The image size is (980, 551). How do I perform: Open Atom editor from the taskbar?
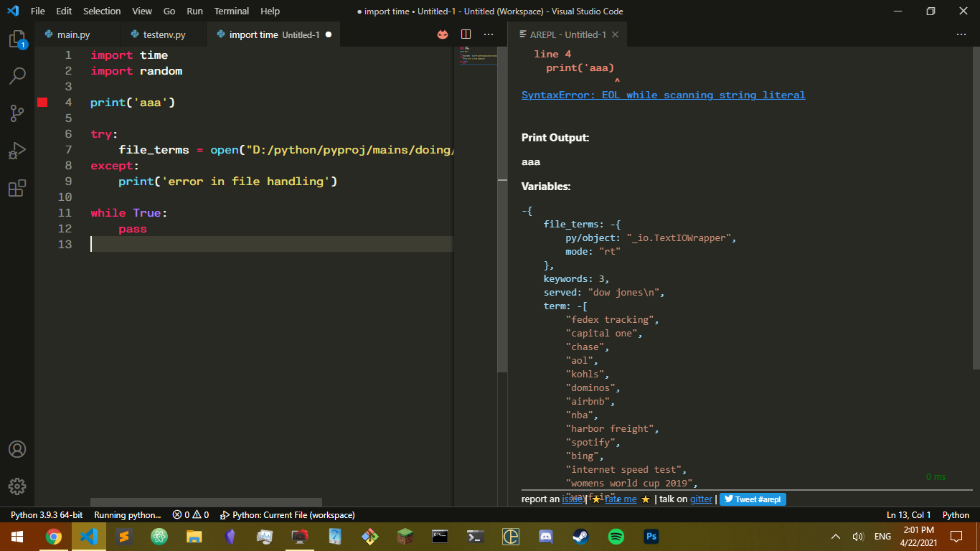pyautogui.click(x=159, y=537)
